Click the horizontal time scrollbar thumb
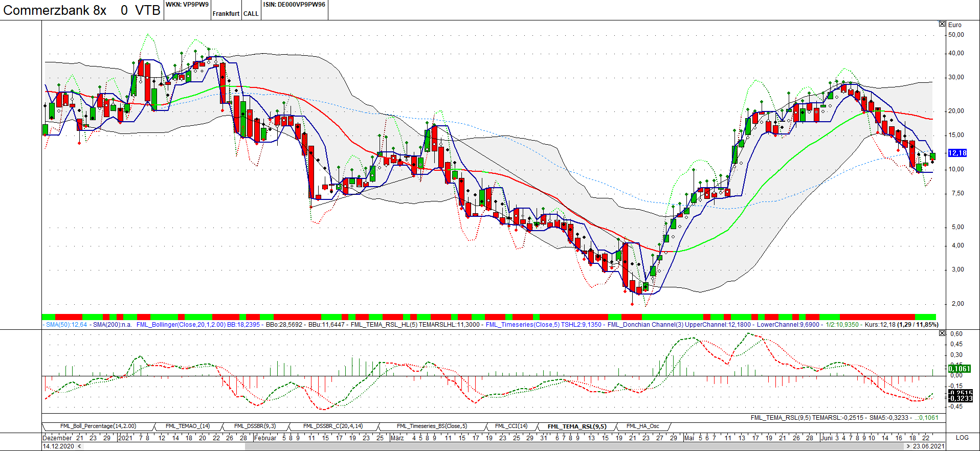Screen dimensions: 980x451 pyautogui.click(x=574, y=446)
